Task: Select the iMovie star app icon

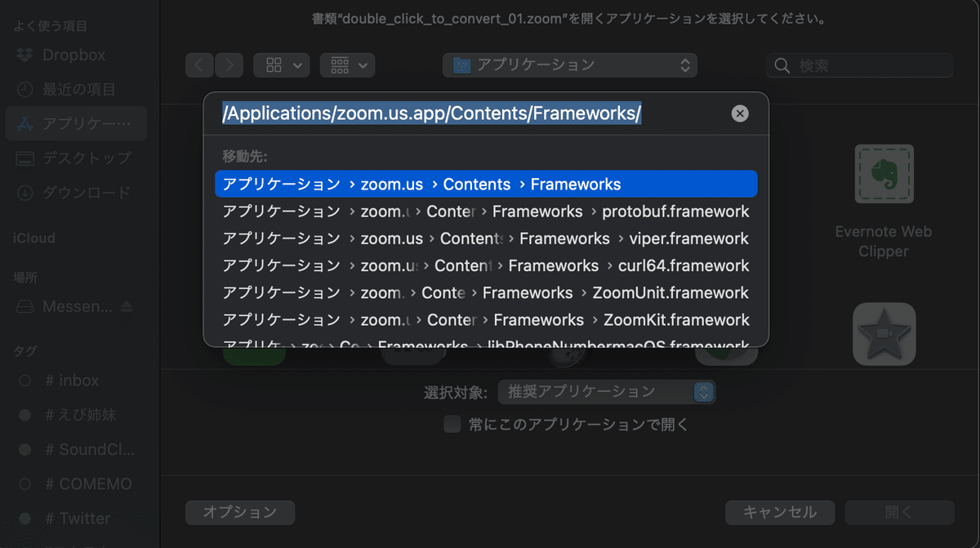Action: [x=884, y=333]
